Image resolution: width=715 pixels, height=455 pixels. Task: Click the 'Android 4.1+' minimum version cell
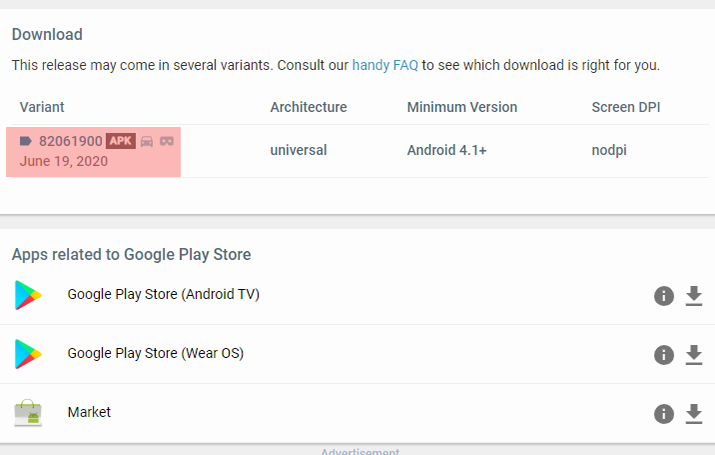pos(447,150)
